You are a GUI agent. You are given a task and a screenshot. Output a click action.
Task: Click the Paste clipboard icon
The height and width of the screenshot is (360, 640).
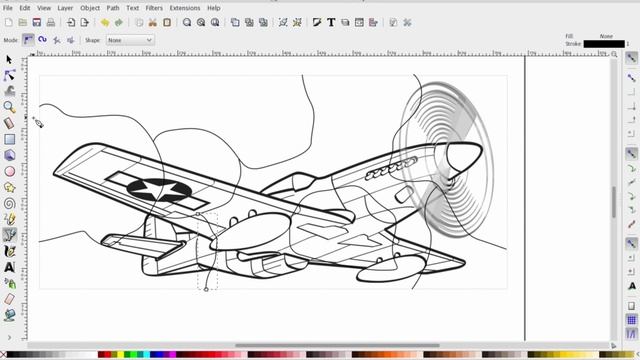point(167,22)
